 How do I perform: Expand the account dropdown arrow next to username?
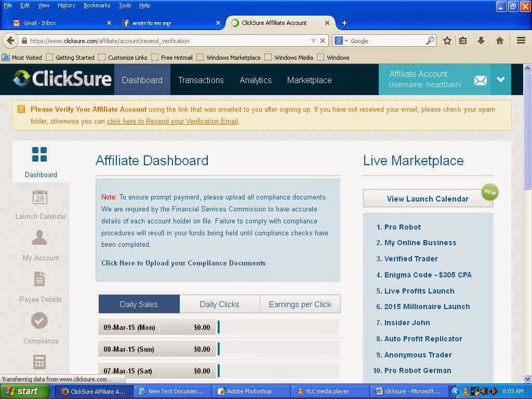[x=500, y=79]
